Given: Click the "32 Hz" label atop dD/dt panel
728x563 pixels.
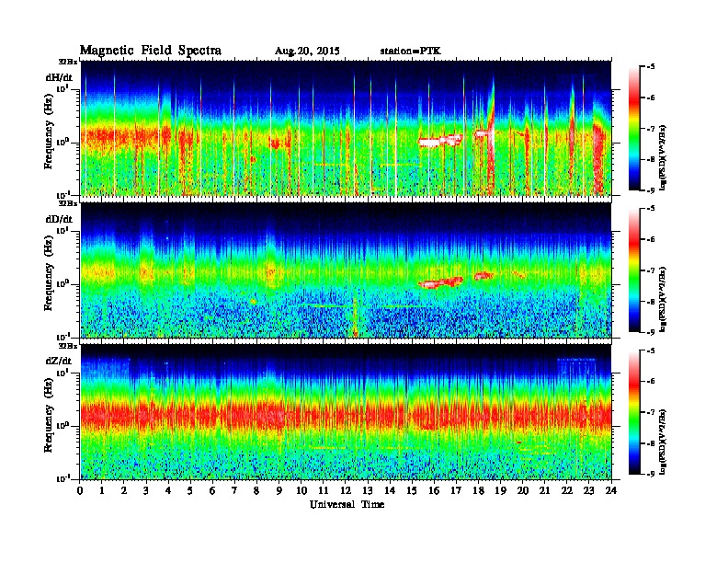Looking at the screenshot, I should (68, 203).
